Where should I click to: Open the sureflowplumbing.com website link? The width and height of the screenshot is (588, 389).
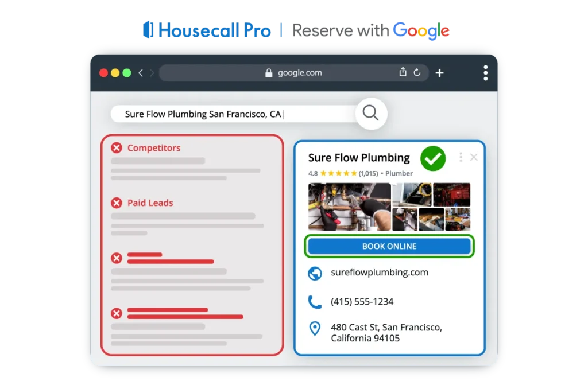coord(379,273)
